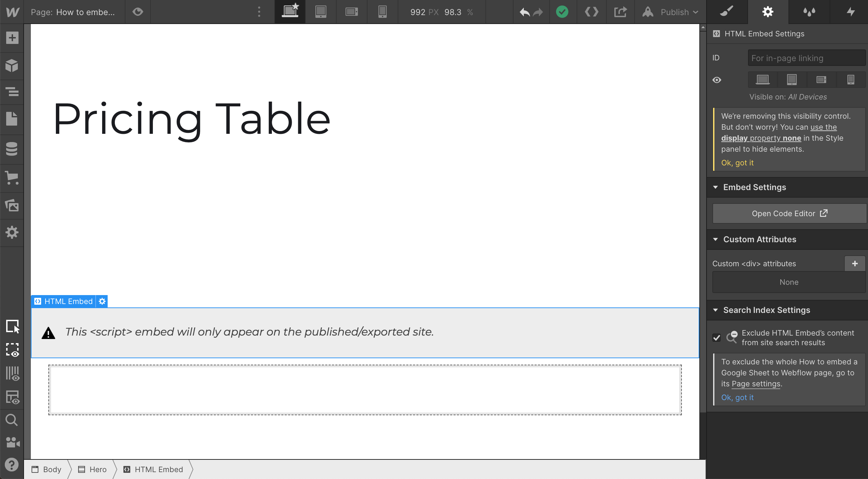Click the Share project icon
Screen dimensions: 868x479
(620, 12)
